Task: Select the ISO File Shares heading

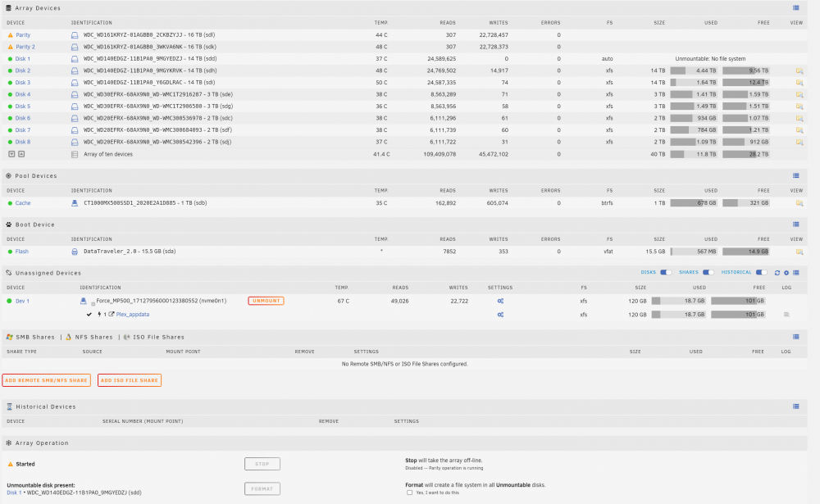Action: (x=158, y=337)
